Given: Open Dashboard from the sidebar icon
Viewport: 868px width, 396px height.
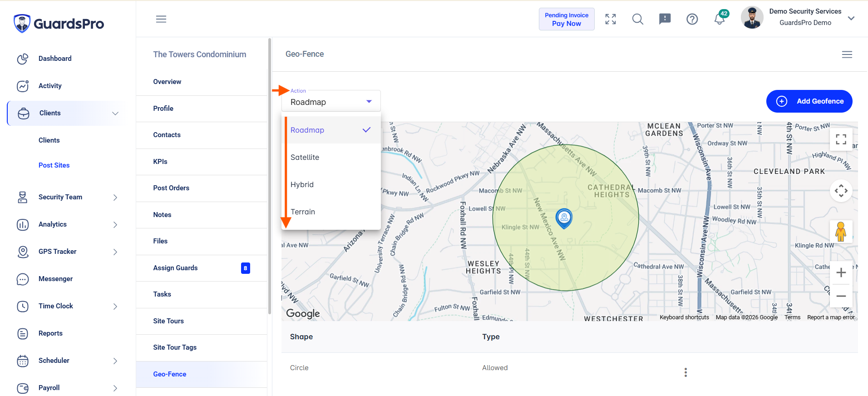Looking at the screenshot, I should [23, 59].
